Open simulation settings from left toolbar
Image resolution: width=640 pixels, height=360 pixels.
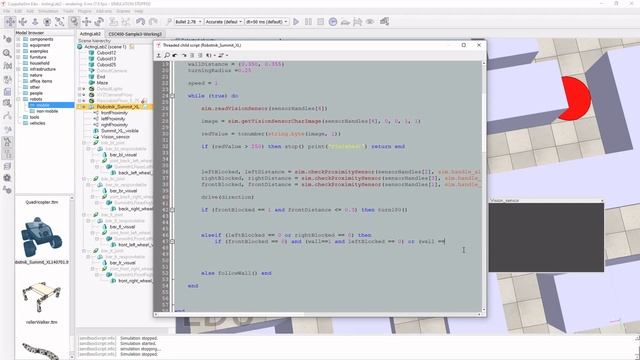(7, 40)
